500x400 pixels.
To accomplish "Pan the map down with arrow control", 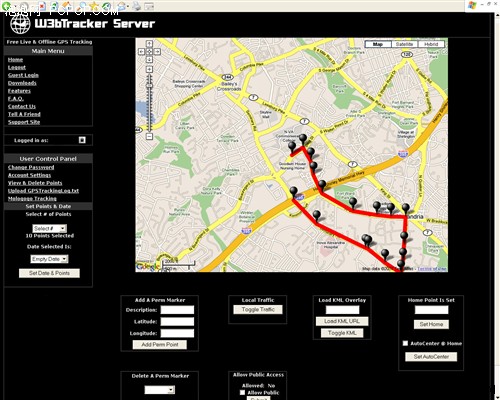I will pos(149,60).
